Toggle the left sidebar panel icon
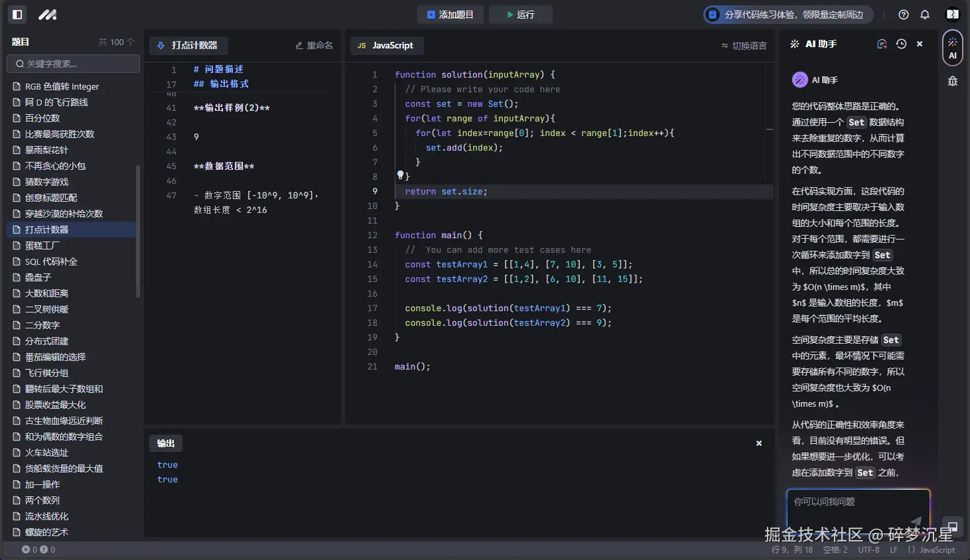 [18, 15]
